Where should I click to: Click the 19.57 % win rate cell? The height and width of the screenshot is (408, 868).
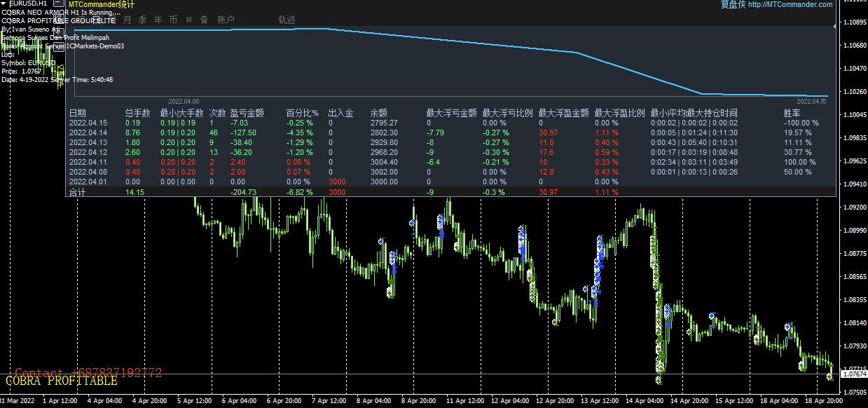(x=797, y=132)
